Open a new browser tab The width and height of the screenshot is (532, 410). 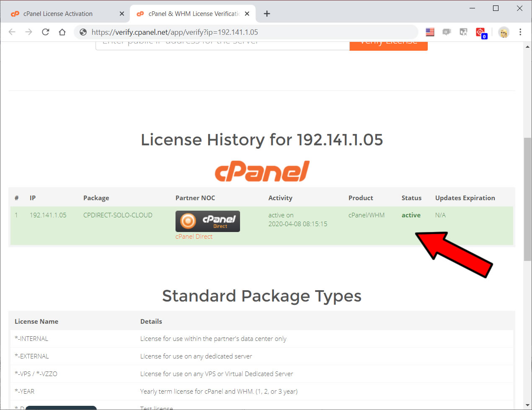click(x=267, y=14)
